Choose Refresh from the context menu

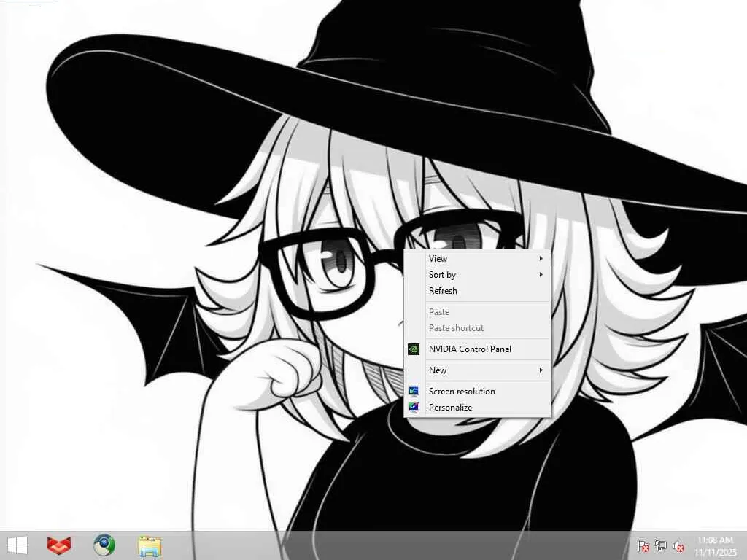coord(477,291)
